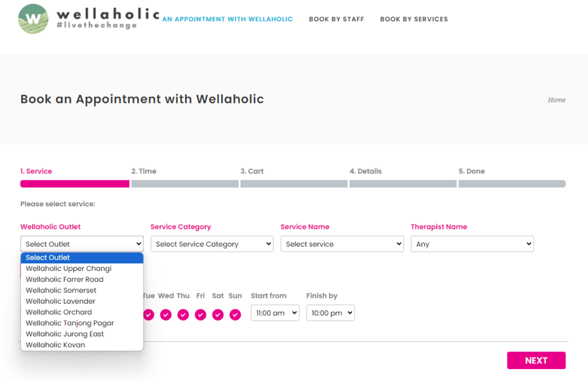The width and height of the screenshot is (588, 380).
Task: Toggle the Wednesday checkbox off
Action: pyautogui.click(x=166, y=315)
